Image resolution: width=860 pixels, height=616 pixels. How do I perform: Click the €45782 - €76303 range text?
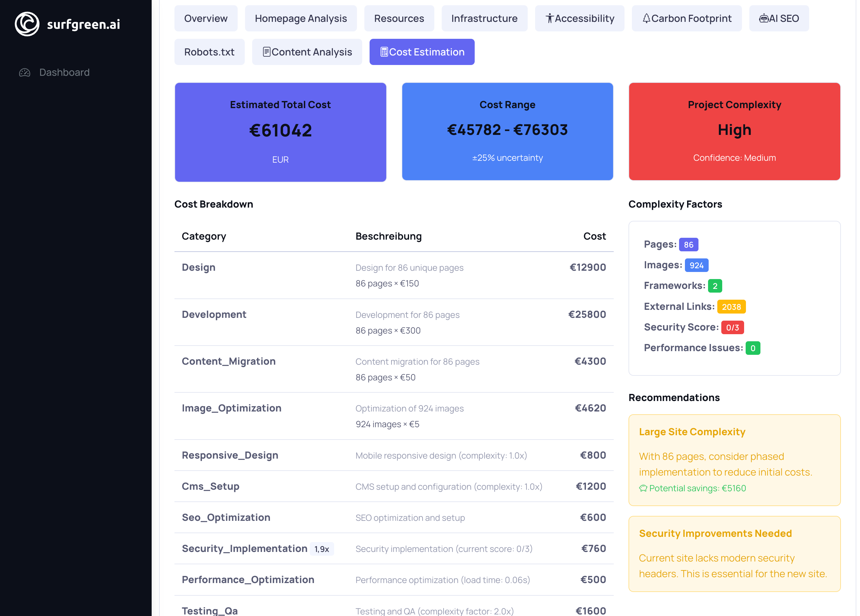pos(507,130)
